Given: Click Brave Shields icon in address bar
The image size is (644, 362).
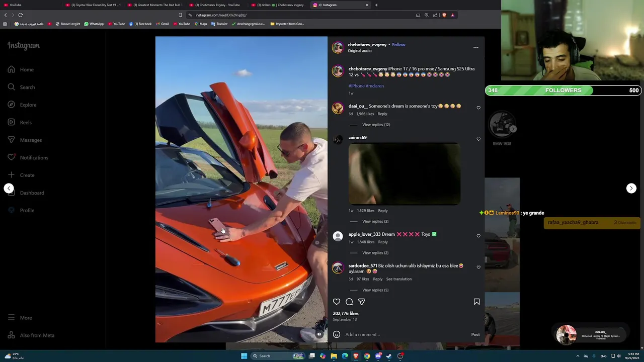Looking at the screenshot, I should [444, 15].
